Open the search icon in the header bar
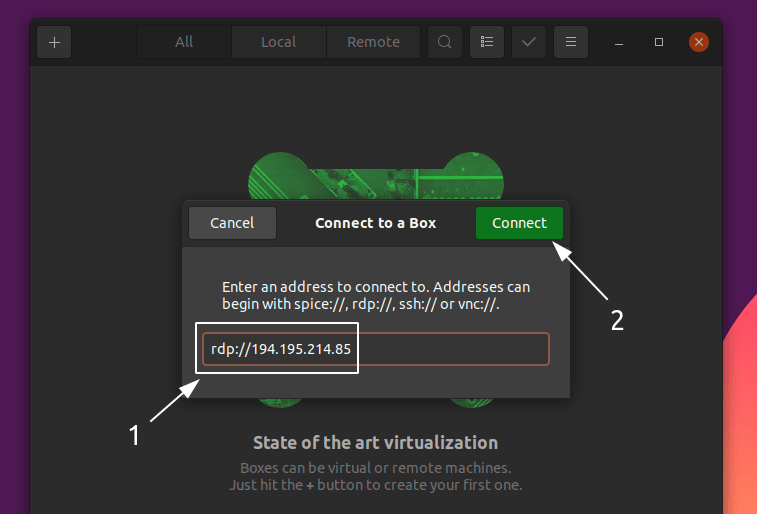Image resolution: width=757 pixels, height=514 pixels. tap(445, 42)
